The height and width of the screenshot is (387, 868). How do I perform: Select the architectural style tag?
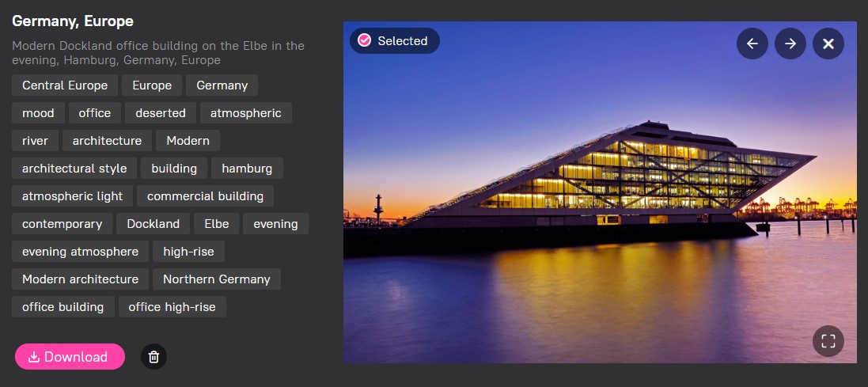coord(74,169)
